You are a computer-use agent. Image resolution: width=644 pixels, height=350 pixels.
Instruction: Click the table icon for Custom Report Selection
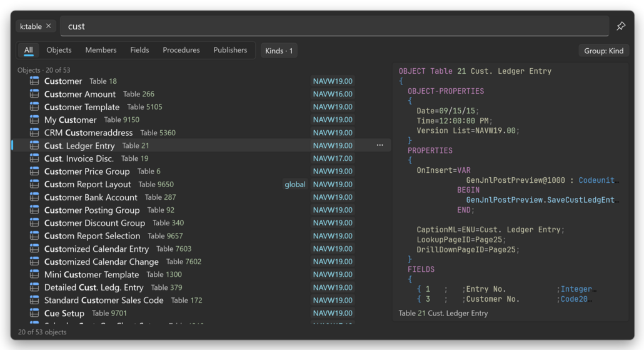34,235
